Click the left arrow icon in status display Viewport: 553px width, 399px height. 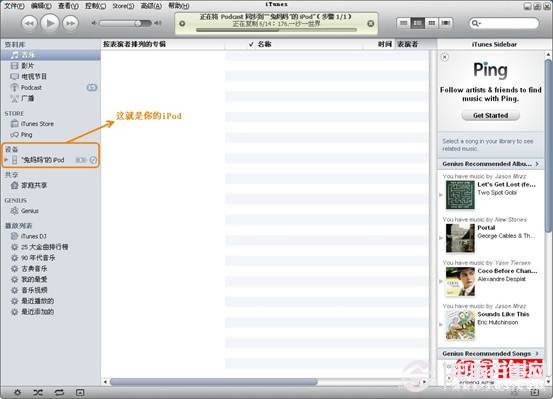(182, 24)
